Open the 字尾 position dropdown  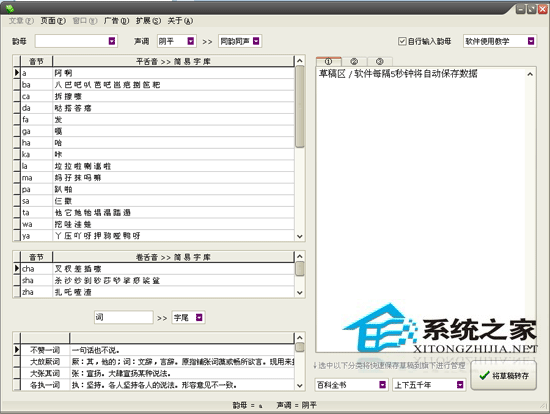(x=199, y=318)
